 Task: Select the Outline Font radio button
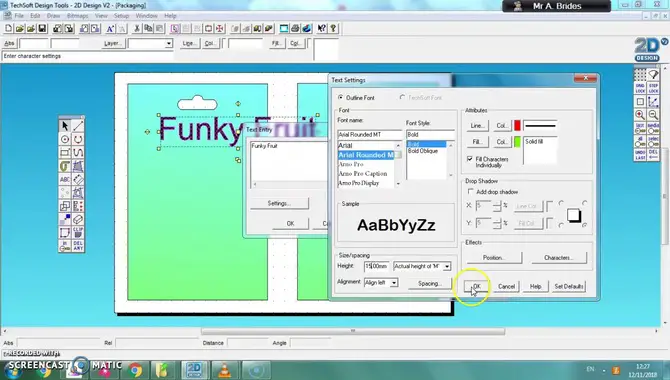click(341, 97)
